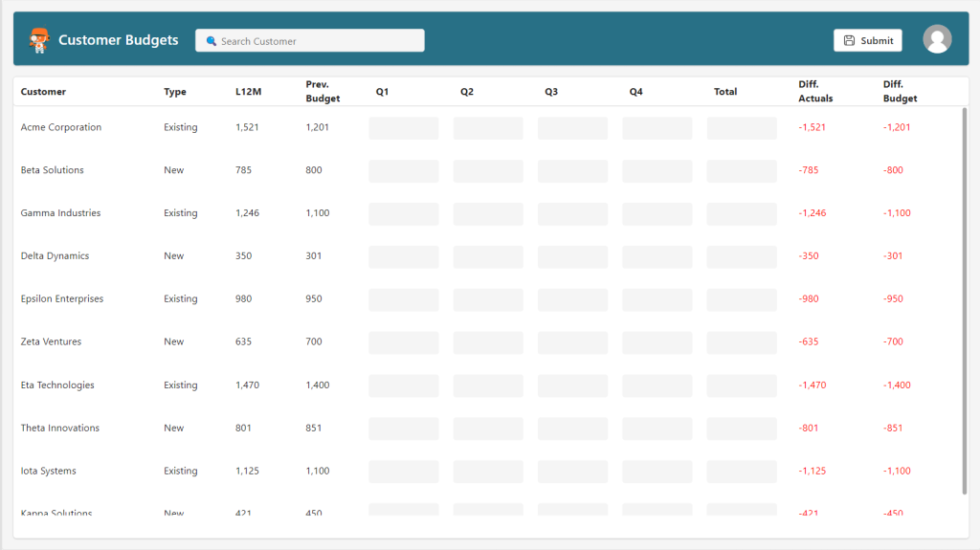Image resolution: width=980 pixels, height=550 pixels.
Task: Select Q4 input for Delta Dynamics
Action: pos(657,257)
